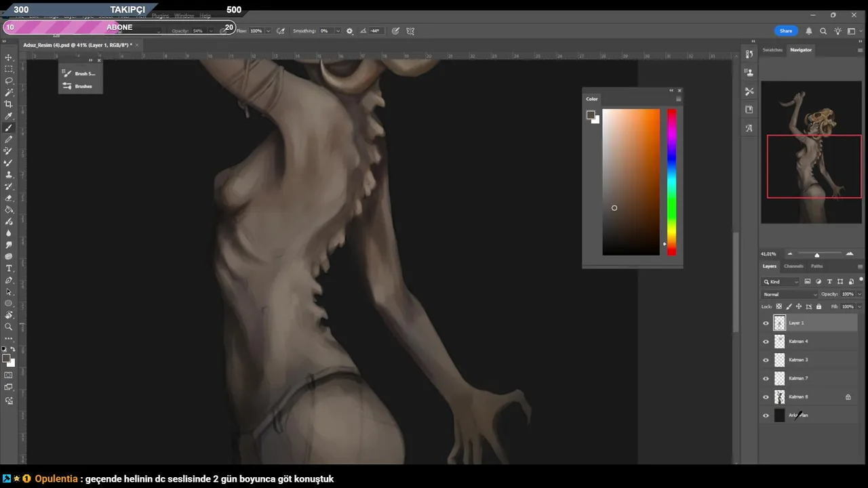Screen dimensions: 868x488
Task: Switch to the Channels tab
Action: [793, 266]
